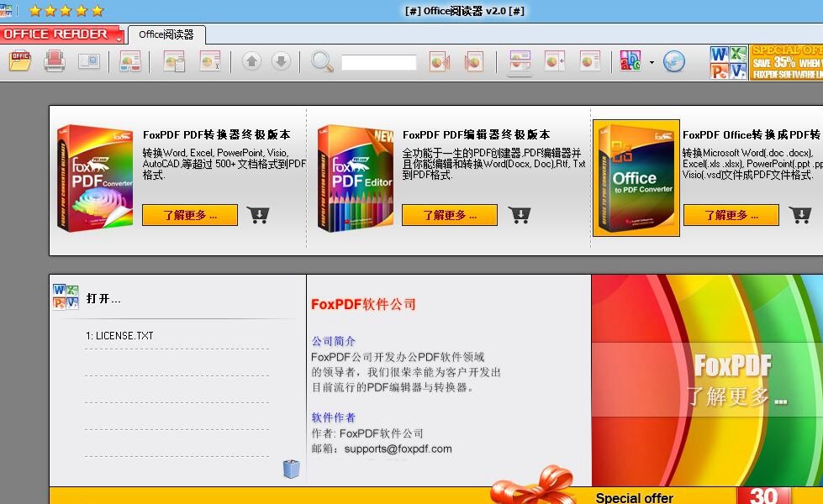Click the supports@foxpdf.com email address

click(x=398, y=449)
